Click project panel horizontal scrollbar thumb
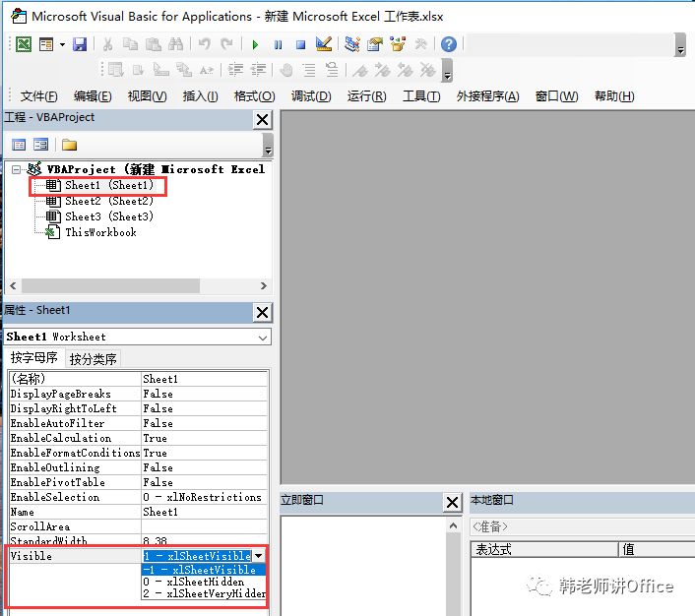 111,285
